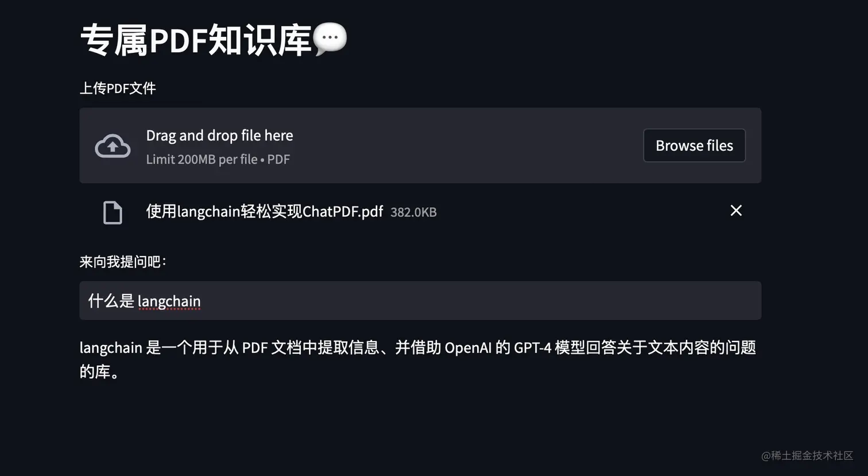868x476 pixels.
Task: Click the 382.0KB file size label
Action: (413, 212)
